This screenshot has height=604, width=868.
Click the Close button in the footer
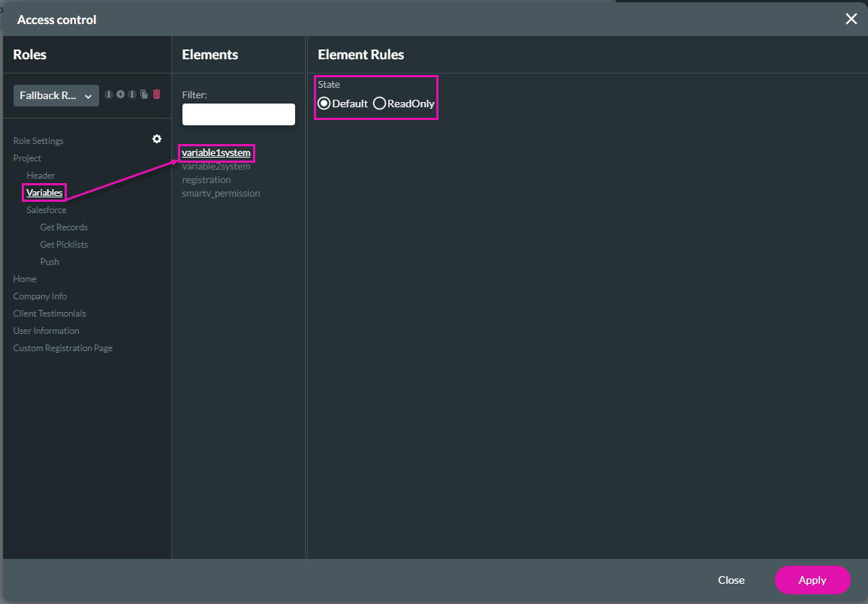(731, 580)
